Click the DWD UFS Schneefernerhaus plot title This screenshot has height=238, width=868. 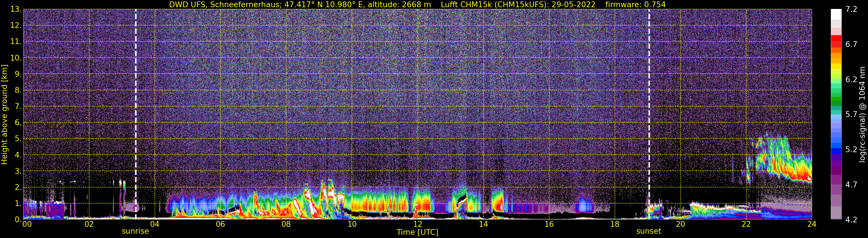[x=300, y=4]
